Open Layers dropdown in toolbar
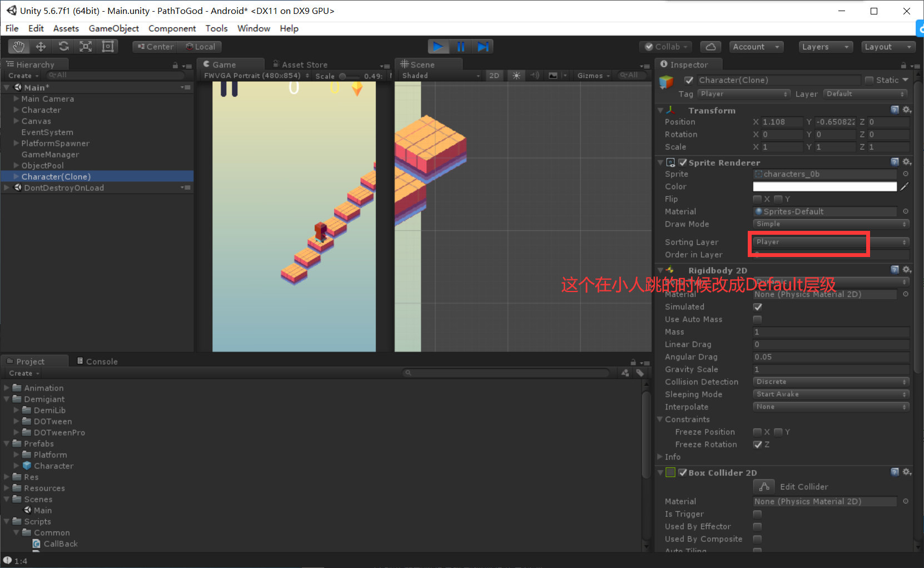 pos(826,47)
